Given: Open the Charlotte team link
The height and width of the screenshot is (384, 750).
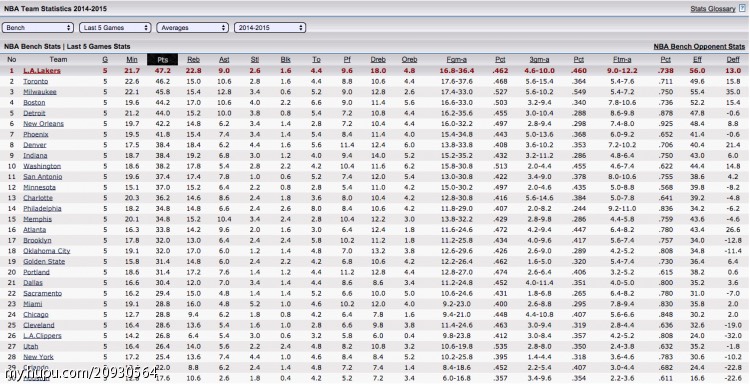Looking at the screenshot, I should point(38,198).
